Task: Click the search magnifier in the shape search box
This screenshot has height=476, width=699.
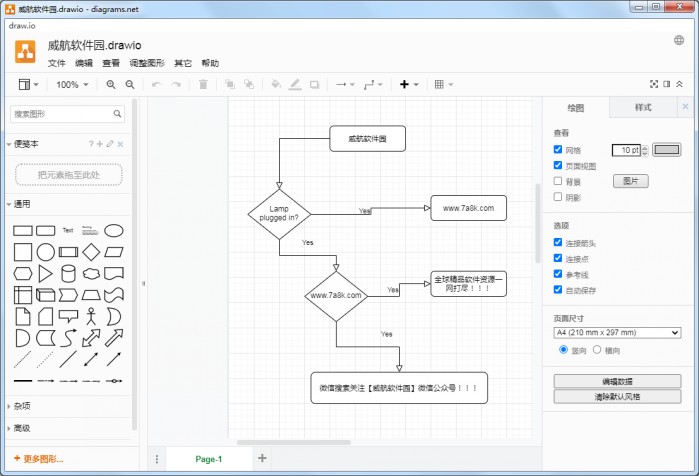Action: click(x=117, y=114)
